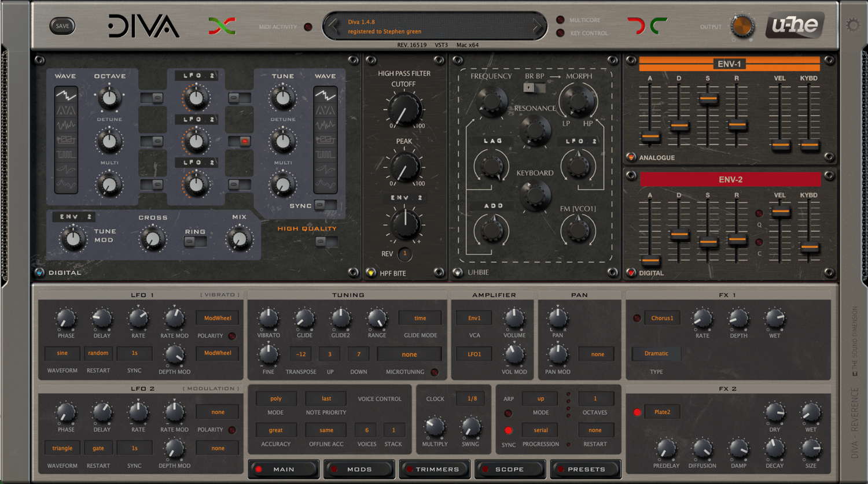The width and height of the screenshot is (868, 484).
Task: Open LFO 1 restart random dropdown
Action: pos(98,353)
